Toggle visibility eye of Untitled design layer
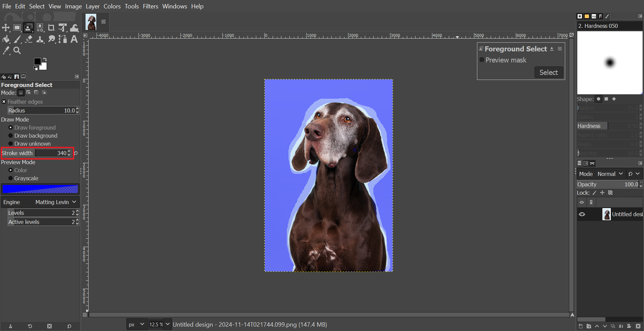The image size is (644, 331). [582, 214]
